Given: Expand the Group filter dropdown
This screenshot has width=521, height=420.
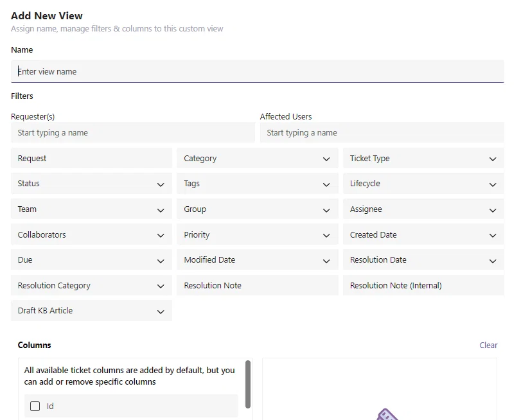Looking at the screenshot, I should (258, 209).
